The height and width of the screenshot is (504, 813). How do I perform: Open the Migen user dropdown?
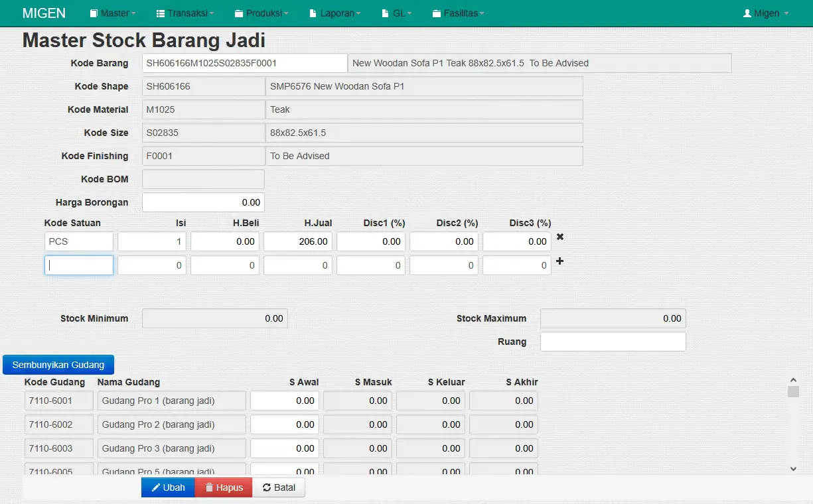766,13
